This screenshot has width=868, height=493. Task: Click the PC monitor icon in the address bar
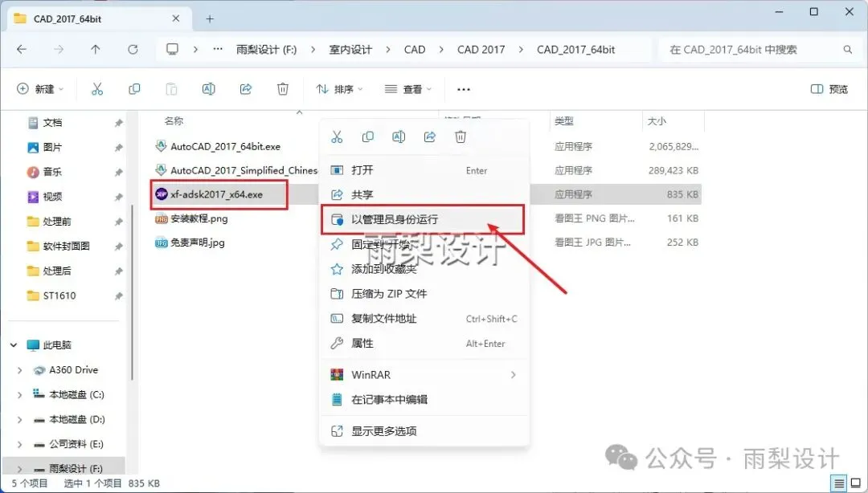coord(172,49)
